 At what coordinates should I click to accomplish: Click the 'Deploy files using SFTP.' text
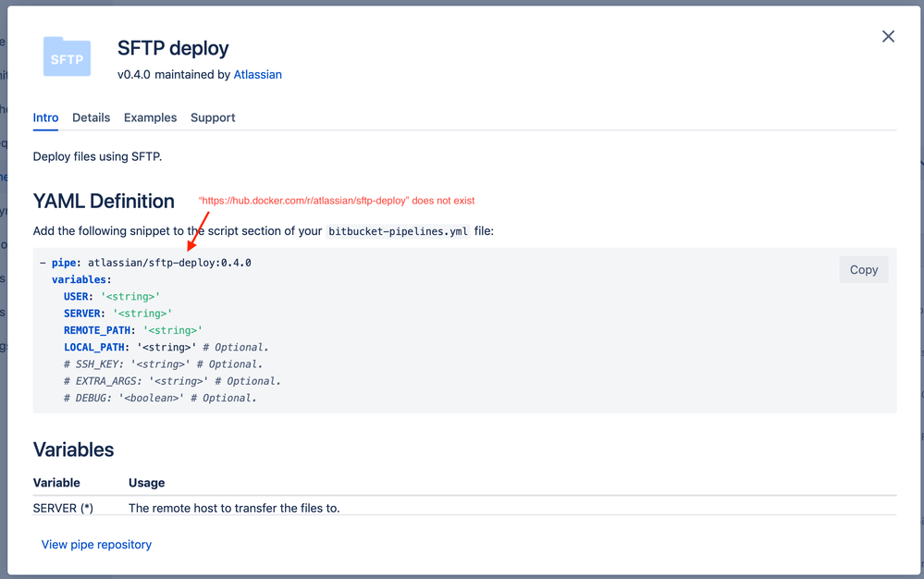click(x=97, y=156)
